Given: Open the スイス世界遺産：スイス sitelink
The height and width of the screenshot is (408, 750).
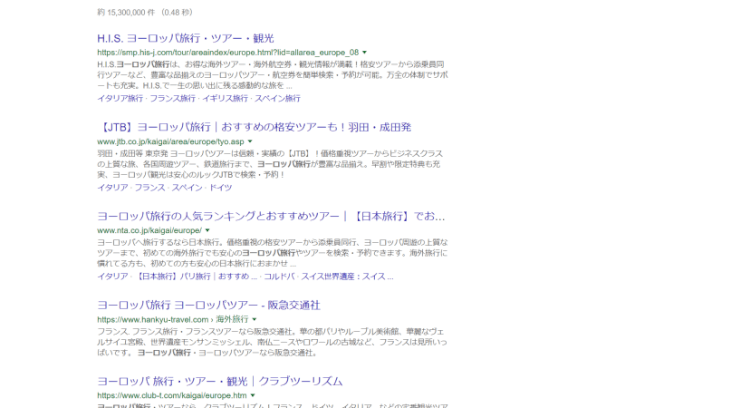Looking at the screenshot, I should 347,276.
